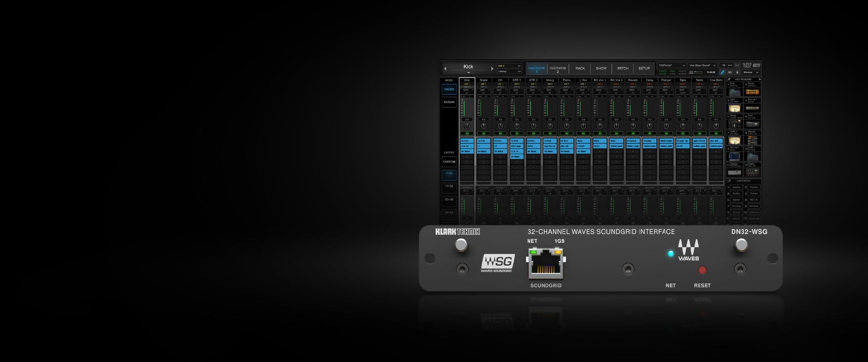This screenshot has height=362, width=868.
Task: Click the keyboard icon in top bar
Action: (730, 72)
